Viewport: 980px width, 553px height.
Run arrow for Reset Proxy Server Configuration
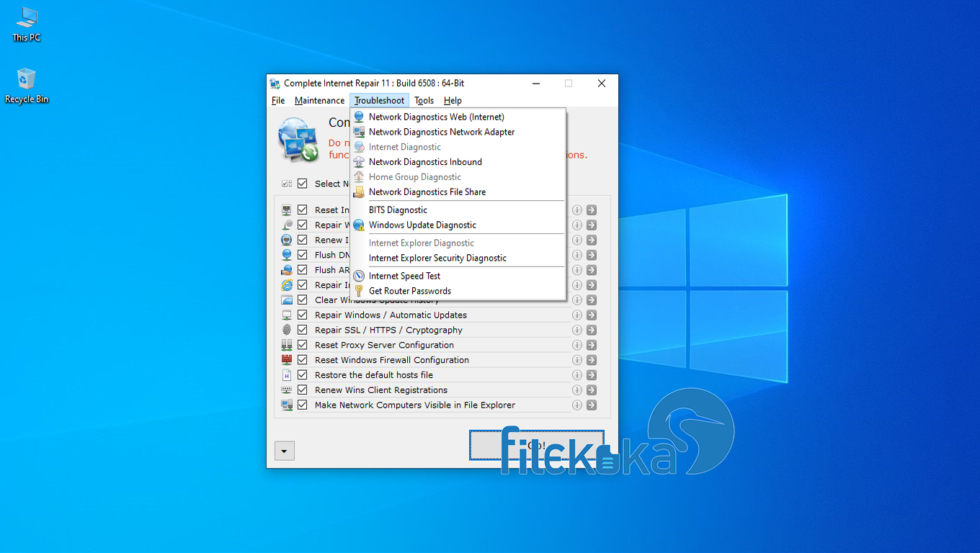click(592, 345)
